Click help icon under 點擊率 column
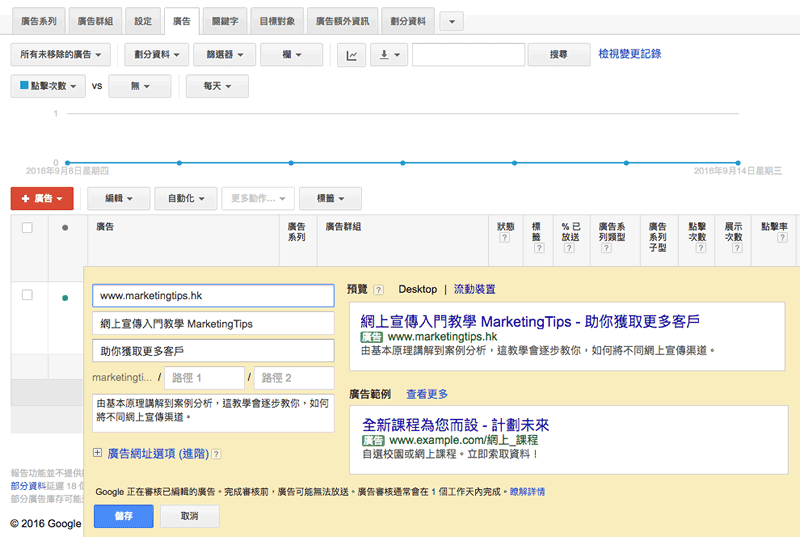 click(782, 238)
